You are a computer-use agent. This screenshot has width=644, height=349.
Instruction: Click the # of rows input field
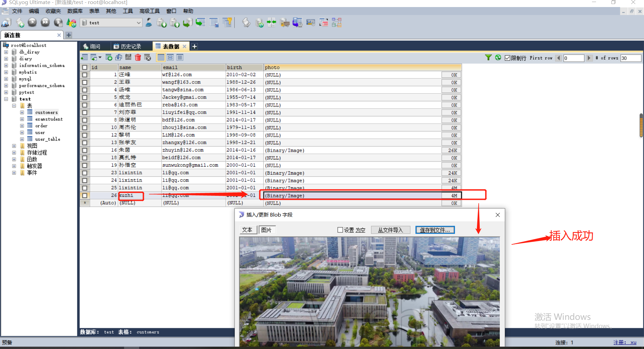click(631, 58)
